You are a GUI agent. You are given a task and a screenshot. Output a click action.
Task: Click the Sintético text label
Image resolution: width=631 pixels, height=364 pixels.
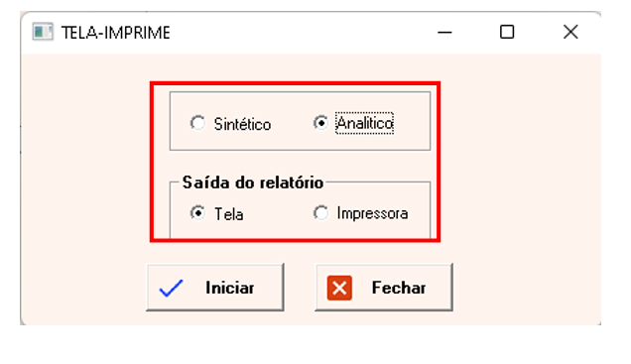pos(242,124)
